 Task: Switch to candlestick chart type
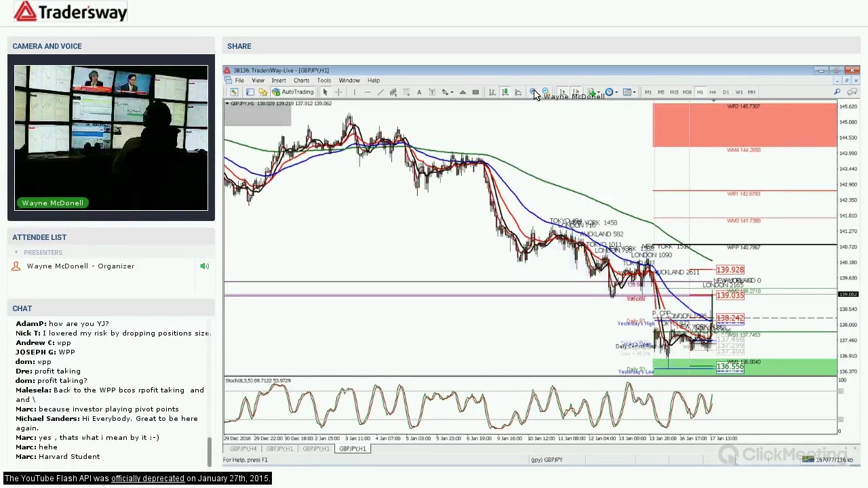[x=505, y=92]
